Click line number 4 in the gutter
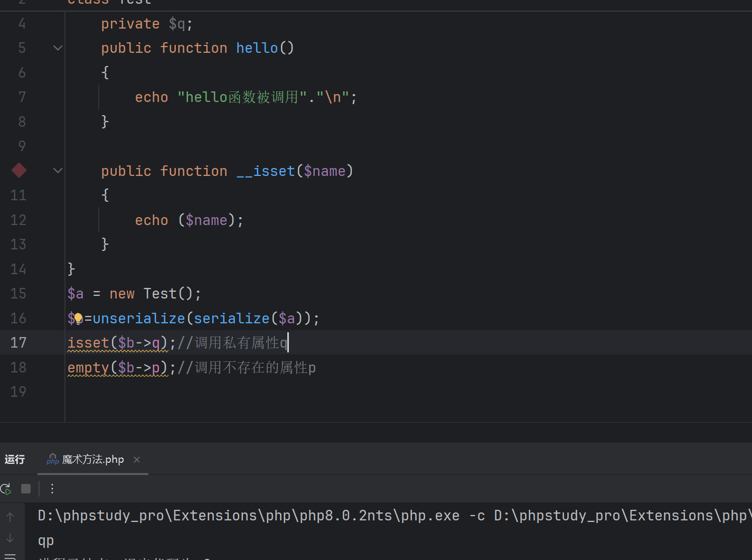The image size is (752, 560). 22,24
